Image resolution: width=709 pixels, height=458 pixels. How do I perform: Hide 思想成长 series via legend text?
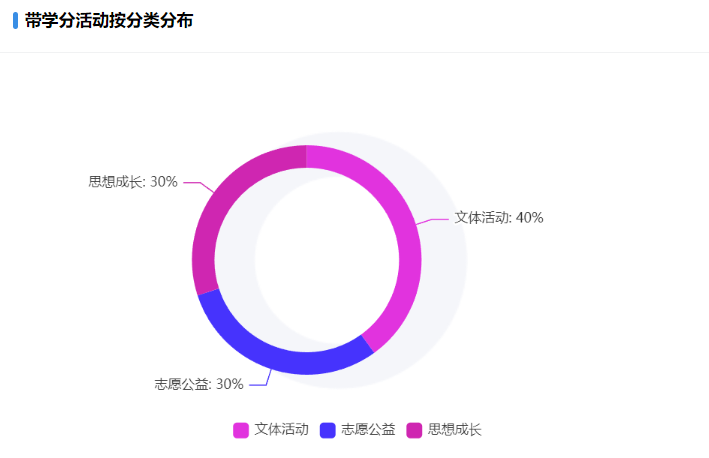click(x=454, y=430)
